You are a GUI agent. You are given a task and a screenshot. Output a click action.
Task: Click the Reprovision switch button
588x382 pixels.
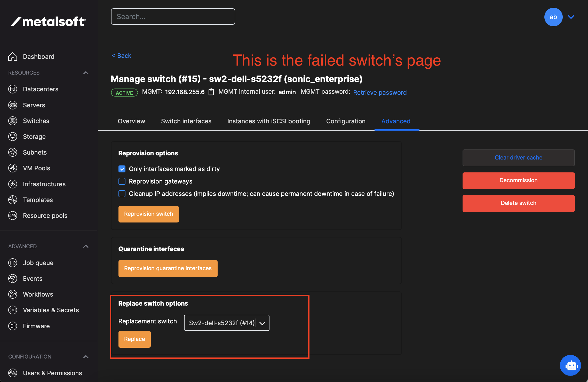click(148, 214)
